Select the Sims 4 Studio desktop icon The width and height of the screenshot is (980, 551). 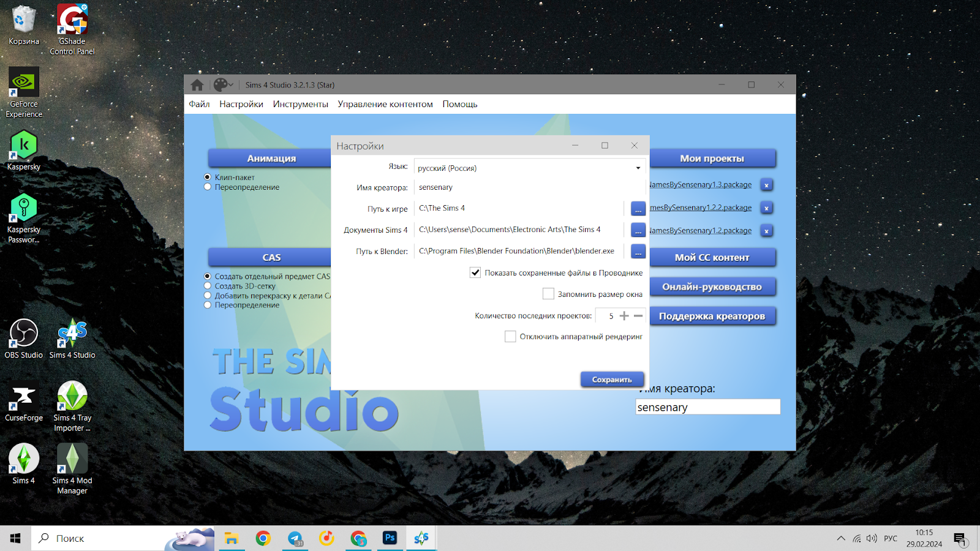click(x=72, y=339)
